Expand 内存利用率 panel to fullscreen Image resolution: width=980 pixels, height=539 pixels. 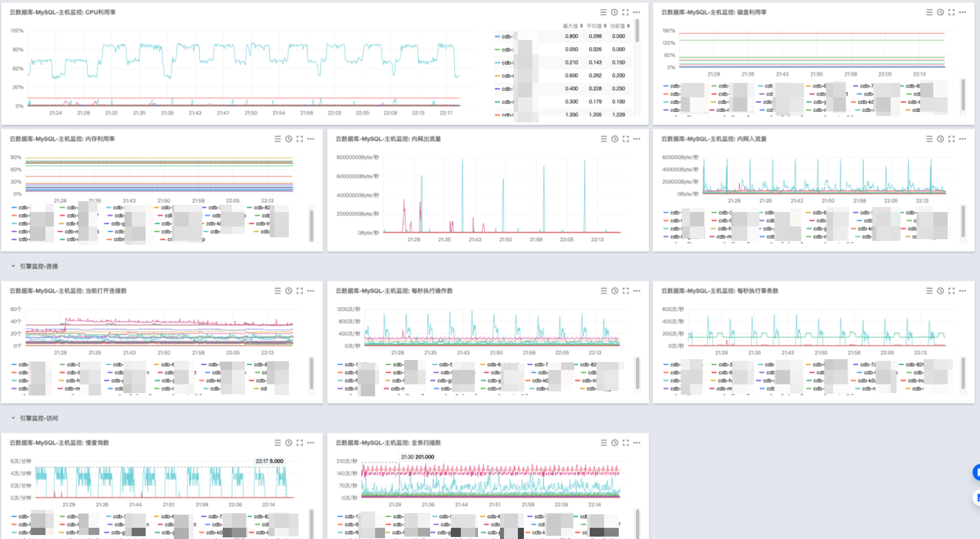pos(300,139)
